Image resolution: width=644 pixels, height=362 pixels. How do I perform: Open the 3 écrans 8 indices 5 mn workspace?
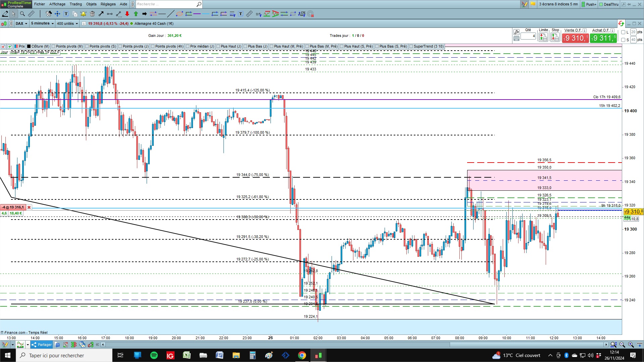(558, 4)
